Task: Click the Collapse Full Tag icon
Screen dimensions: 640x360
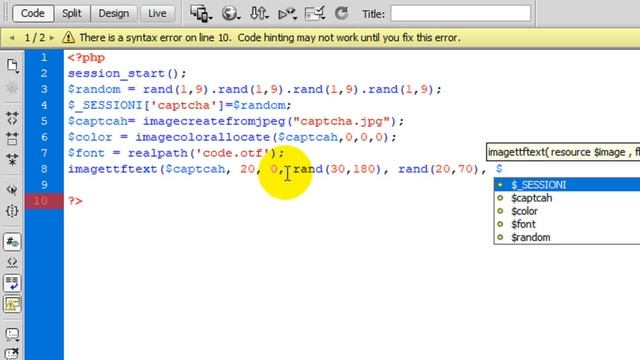Action: [12, 118]
